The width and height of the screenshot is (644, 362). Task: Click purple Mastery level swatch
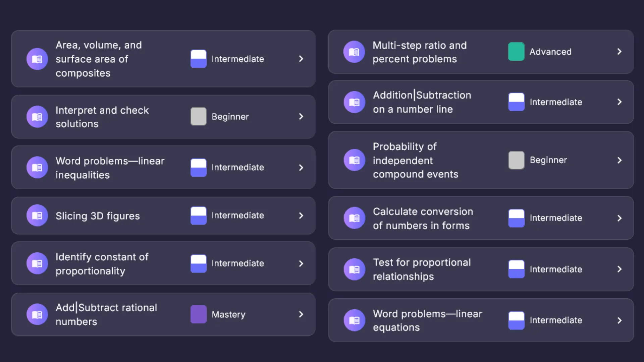click(x=199, y=314)
